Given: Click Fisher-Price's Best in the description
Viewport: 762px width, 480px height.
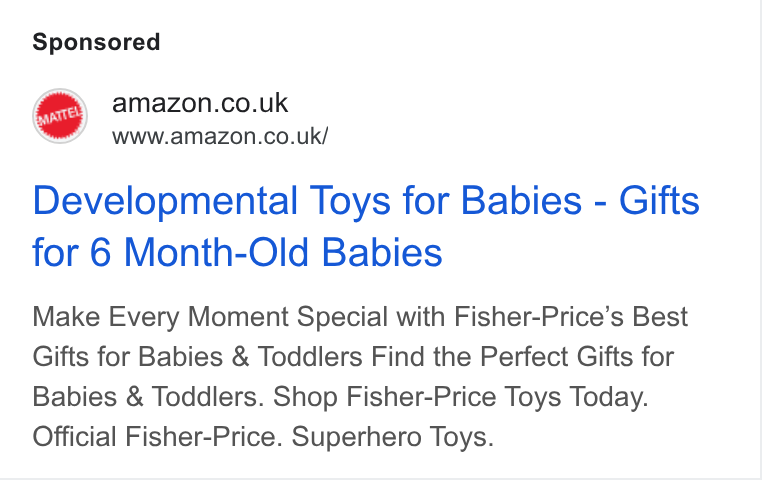Looking at the screenshot, I should tap(571, 317).
